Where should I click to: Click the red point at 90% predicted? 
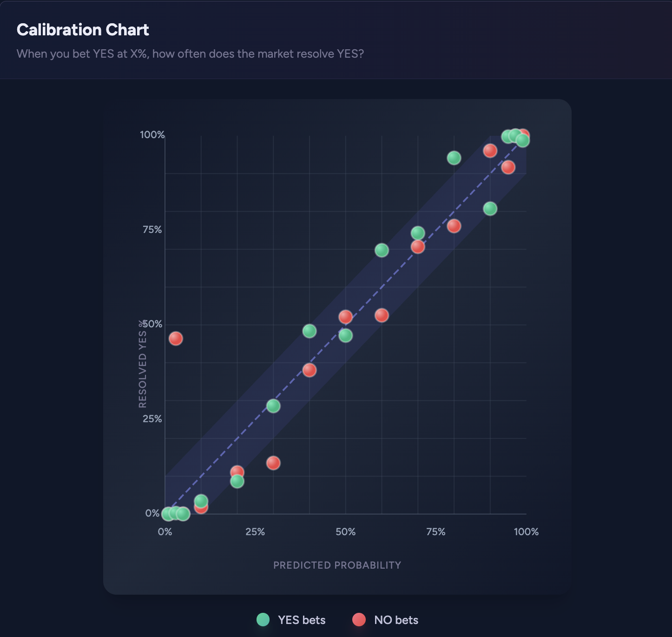pyautogui.click(x=490, y=151)
